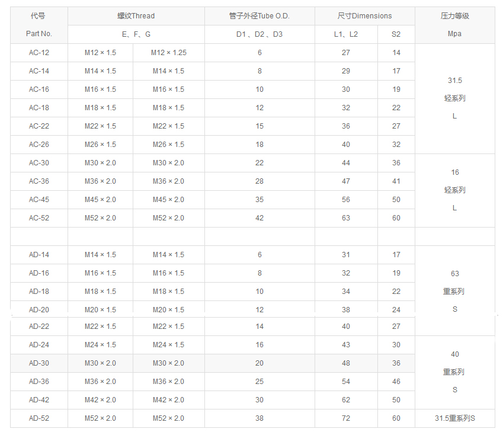Select the M12 × 1.25 thread cell
Screen dimensions: 503x448
point(168,53)
